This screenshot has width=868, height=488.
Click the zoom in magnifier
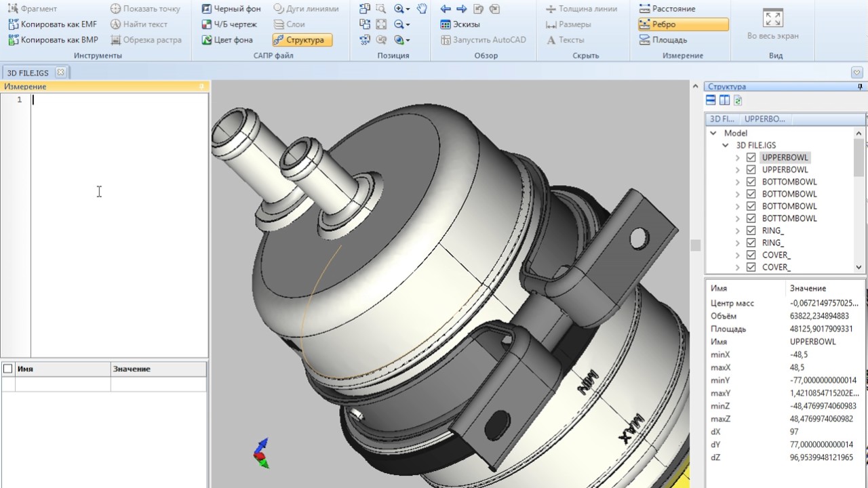pyautogui.click(x=399, y=9)
